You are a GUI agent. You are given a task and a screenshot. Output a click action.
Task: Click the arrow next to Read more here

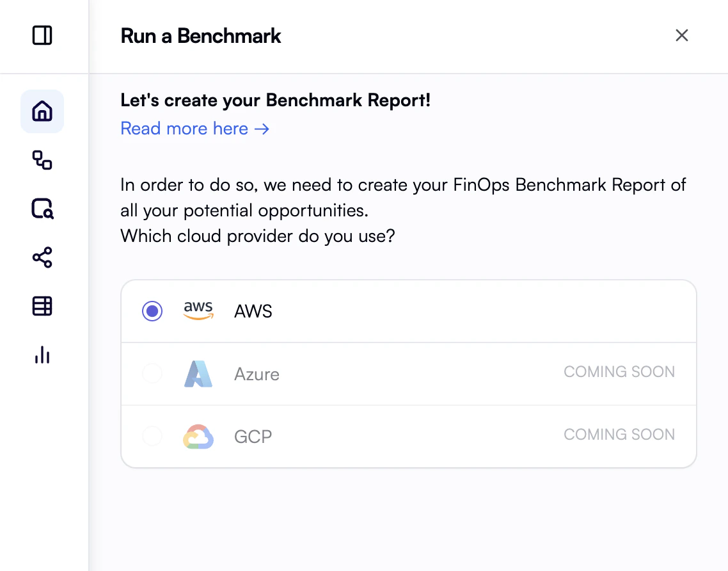[x=262, y=129]
